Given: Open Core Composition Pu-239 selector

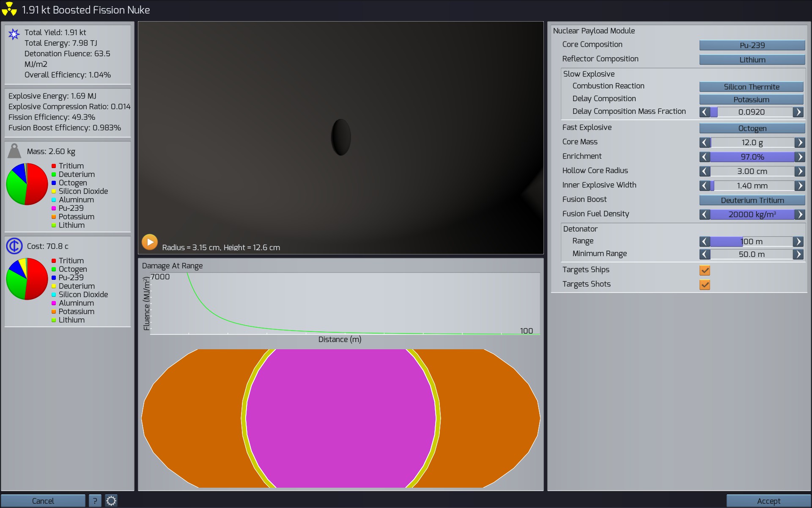Looking at the screenshot, I should [x=752, y=45].
